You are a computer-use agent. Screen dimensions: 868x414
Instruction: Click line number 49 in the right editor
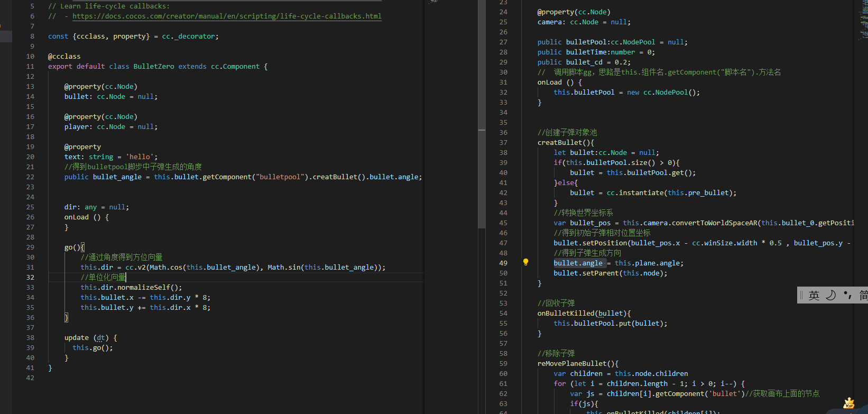click(x=503, y=263)
